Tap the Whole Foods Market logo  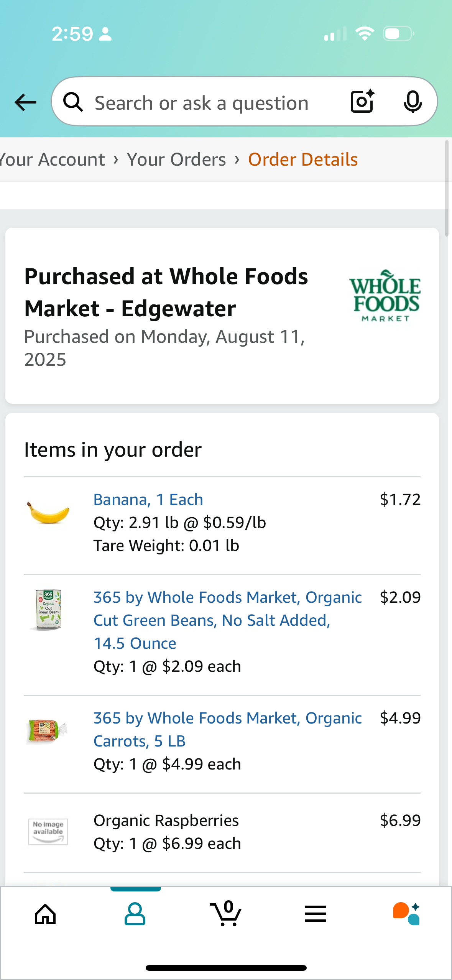point(385,296)
